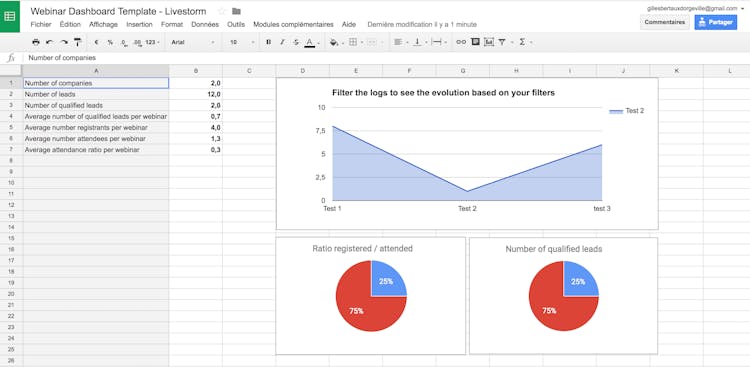Click the blue Partager button
Screen dimensions: 750x367
pos(715,22)
